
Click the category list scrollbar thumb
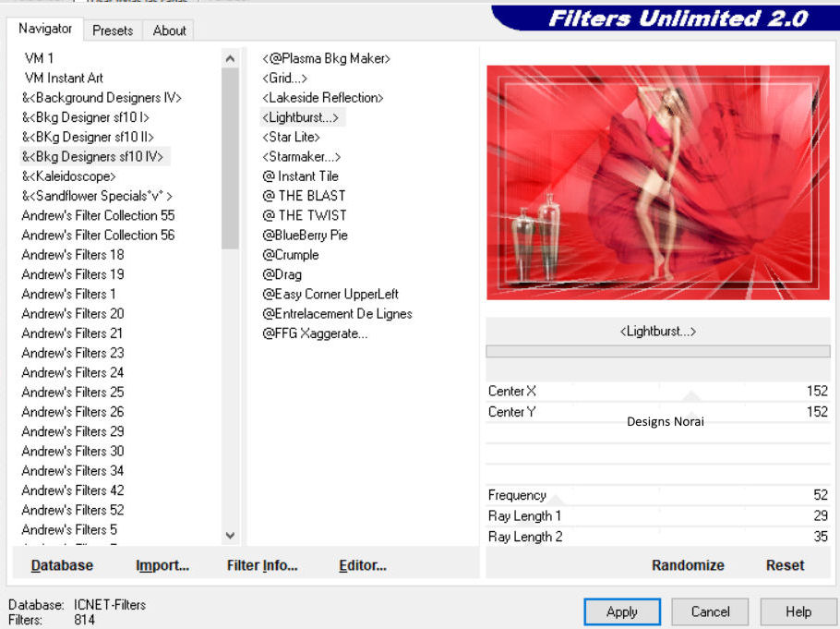coord(231,158)
